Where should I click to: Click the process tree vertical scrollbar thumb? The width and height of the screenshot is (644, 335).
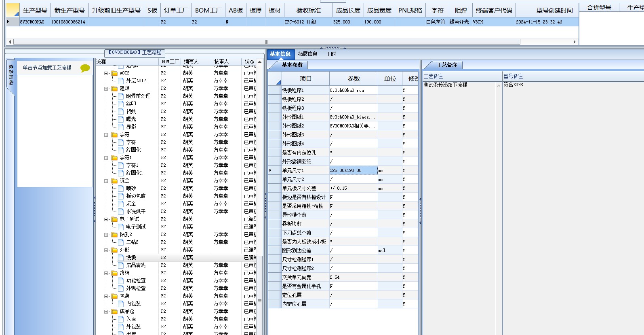[x=259, y=300]
